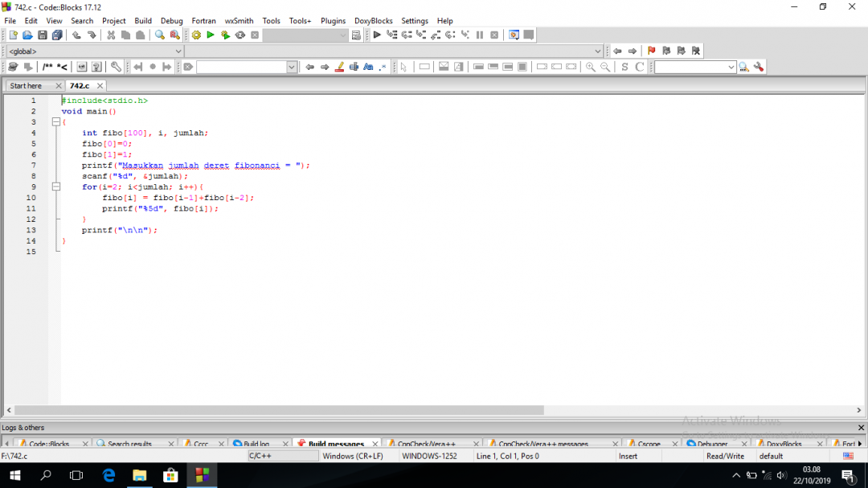Start the debugger with the black play icon
868x488 pixels.
click(x=377, y=35)
